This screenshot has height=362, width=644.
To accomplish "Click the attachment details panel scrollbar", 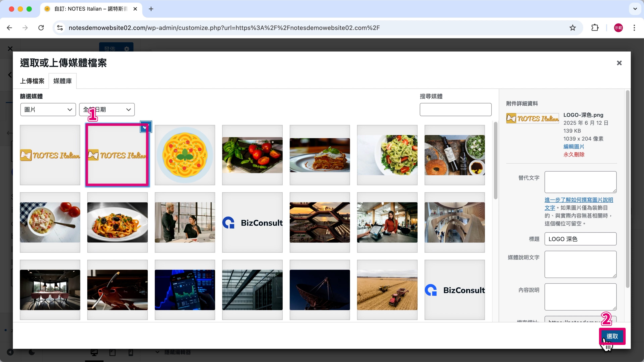I will pyautogui.click(x=628, y=189).
